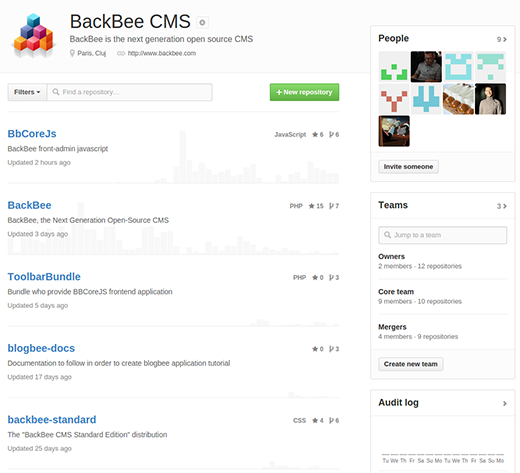Click Create new team button

click(x=411, y=364)
